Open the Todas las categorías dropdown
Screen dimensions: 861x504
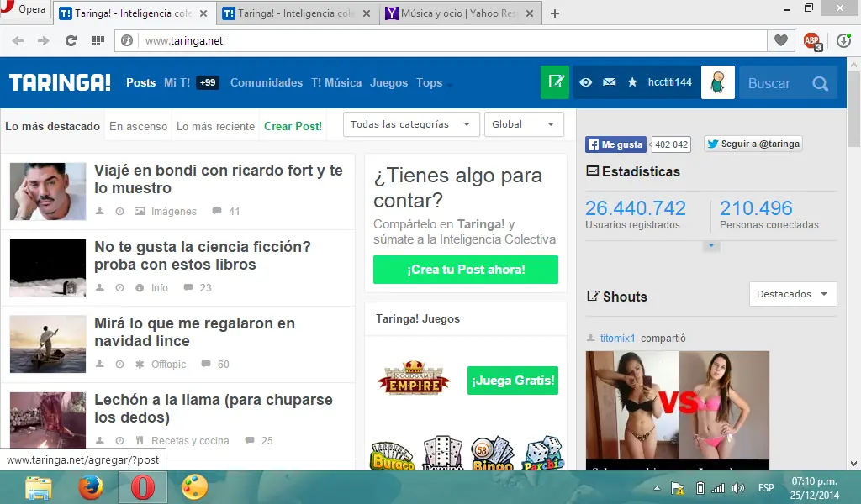(x=411, y=124)
